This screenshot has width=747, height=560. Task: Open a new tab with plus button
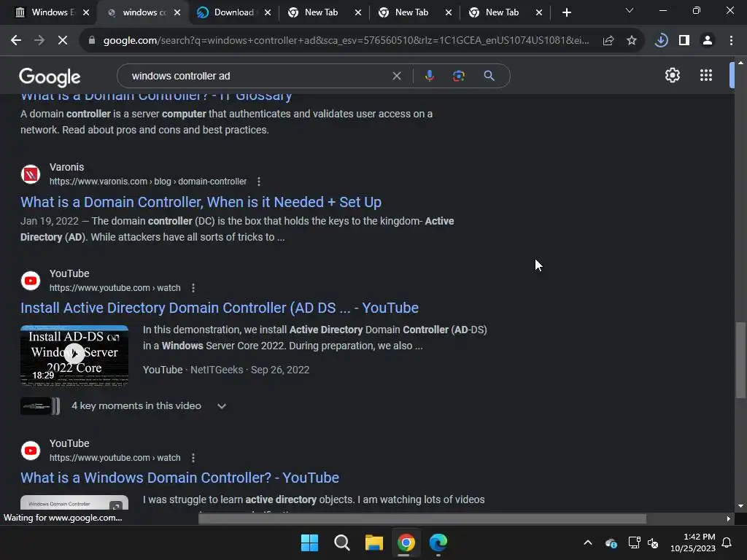pos(566,13)
